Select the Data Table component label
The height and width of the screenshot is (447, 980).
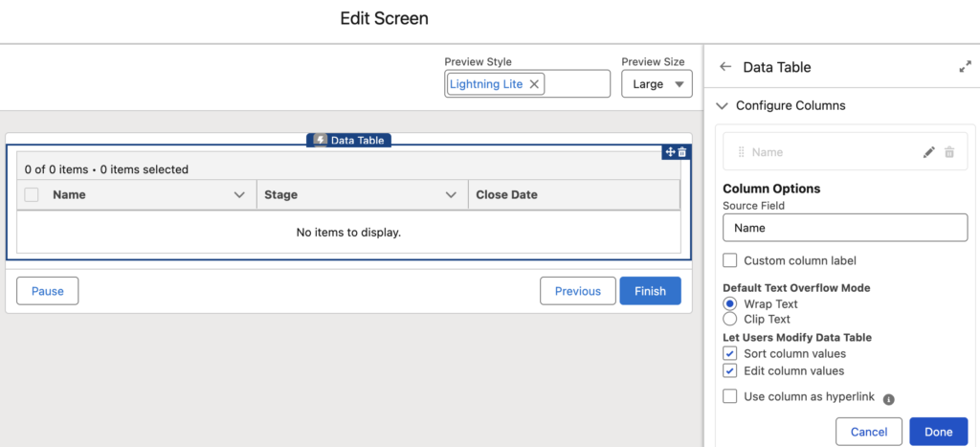(348, 140)
